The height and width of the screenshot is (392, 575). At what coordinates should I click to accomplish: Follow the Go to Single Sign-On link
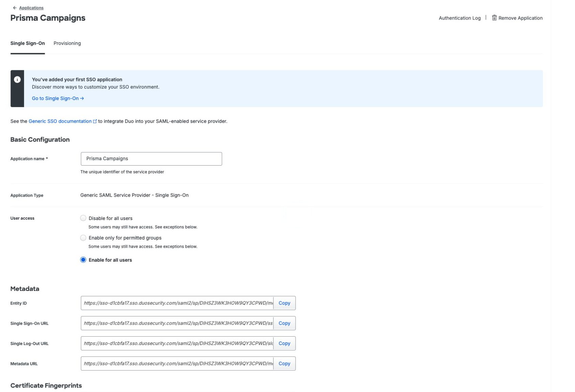tap(58, 98)
